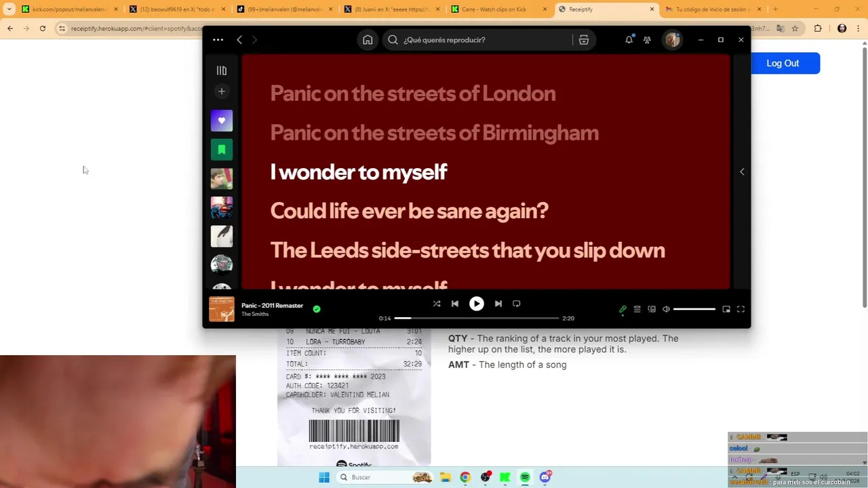The height and width of the screenshot is (488, 868).
Task: Toggle shuffle playback
Action: tap(437, 304)
